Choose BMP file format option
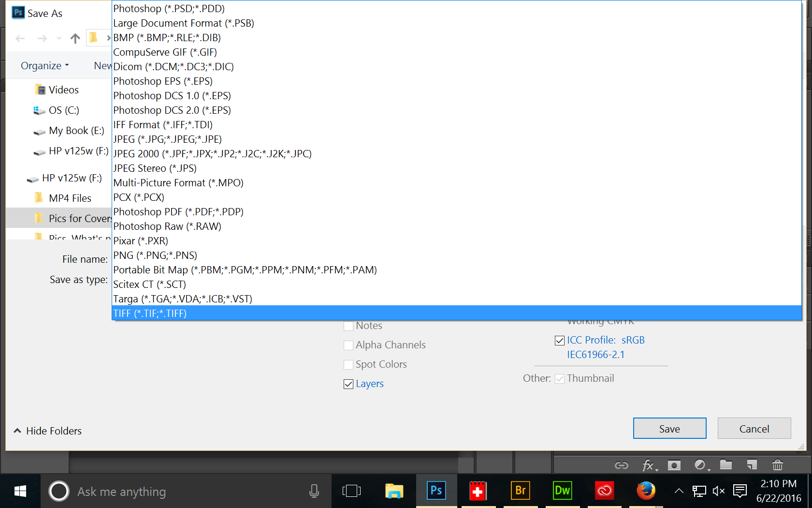This screenshot has width=812, height=508. pyautogui.click(x=457, y=38)
